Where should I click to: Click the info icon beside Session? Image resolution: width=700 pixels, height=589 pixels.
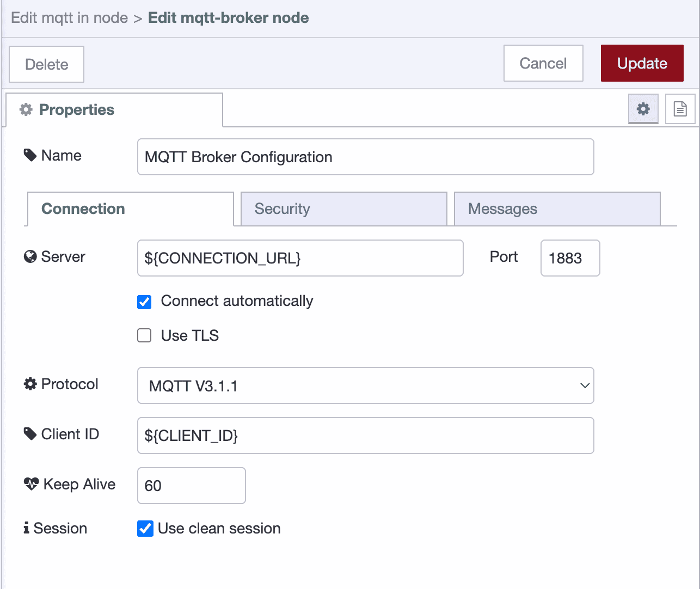pos(26,527)
